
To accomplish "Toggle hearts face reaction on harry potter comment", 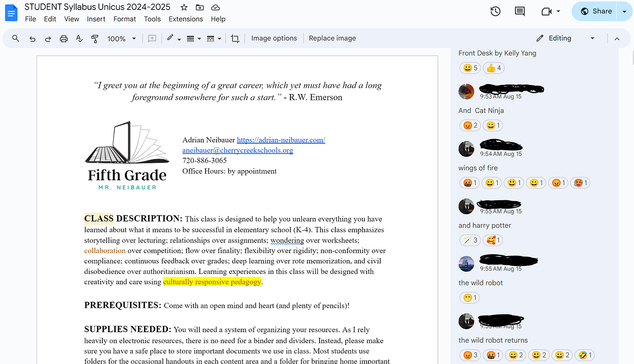I will [493, 240].
